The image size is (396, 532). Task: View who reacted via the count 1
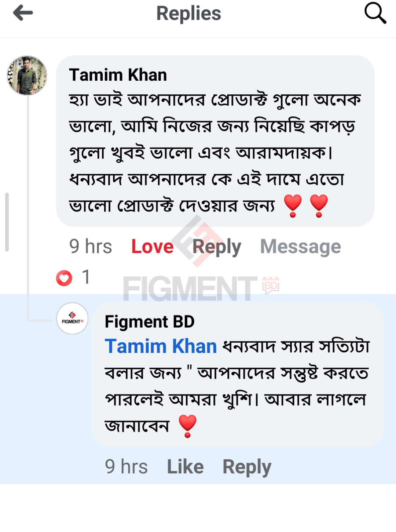[x=86, y=277]
